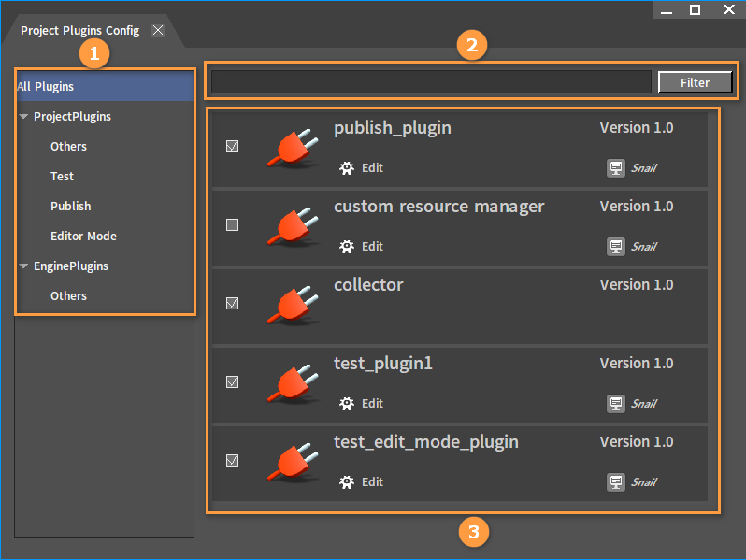This screenshot has width=746, height=560.
Task: Disable the publish_plugin checkbox
Action: pyautogui.click(x=232, y=147)
